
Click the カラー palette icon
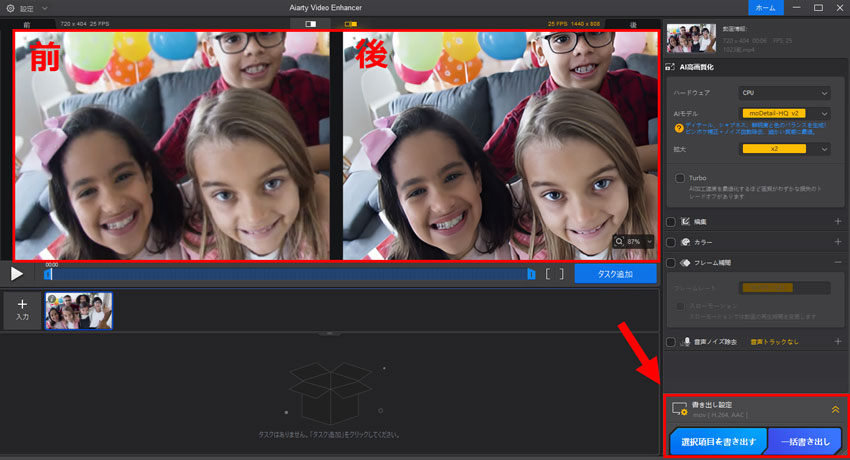[x=685, y=242]
